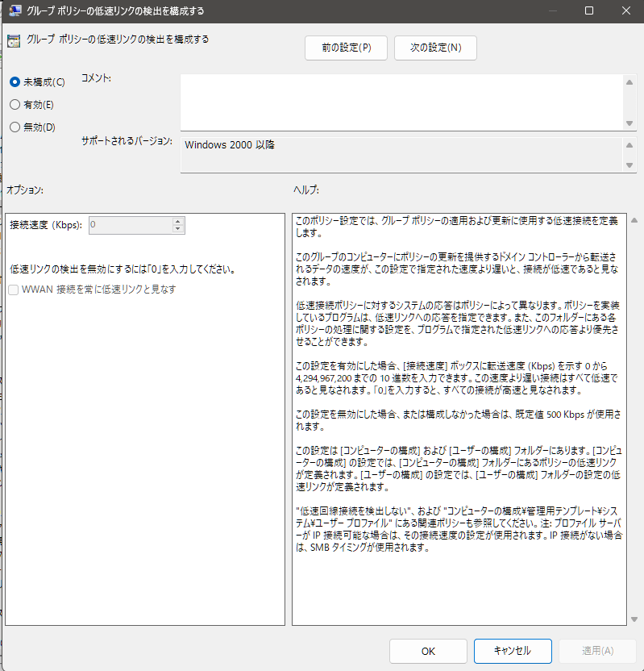The image size is (644, 671).
Task: Choose the 無効 (Disabled) radio button
Action: coord(15,127)
